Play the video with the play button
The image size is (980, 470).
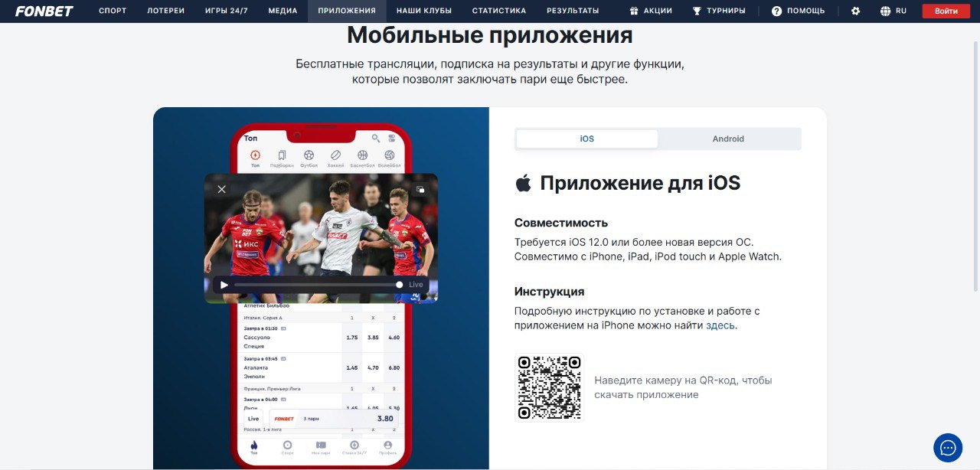click(x=224, y=285)
